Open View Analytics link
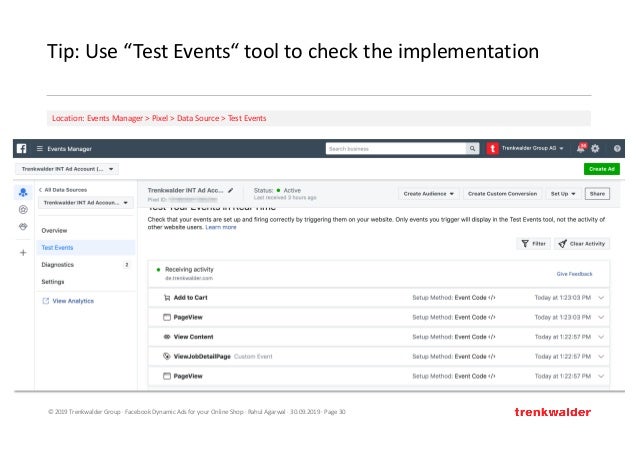Image resolution: width=638 pixels, height=451 pixels. [73, 301]
